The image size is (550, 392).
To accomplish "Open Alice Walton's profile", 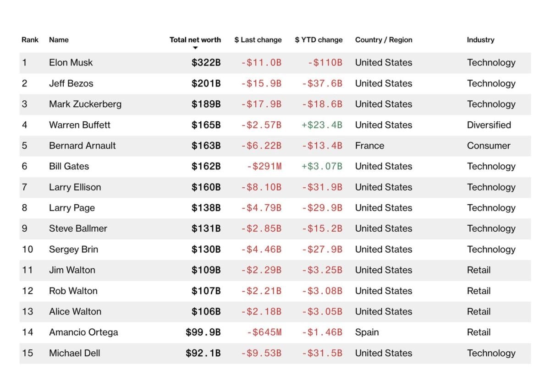I will pyautogui.click(x=75, y=311).
